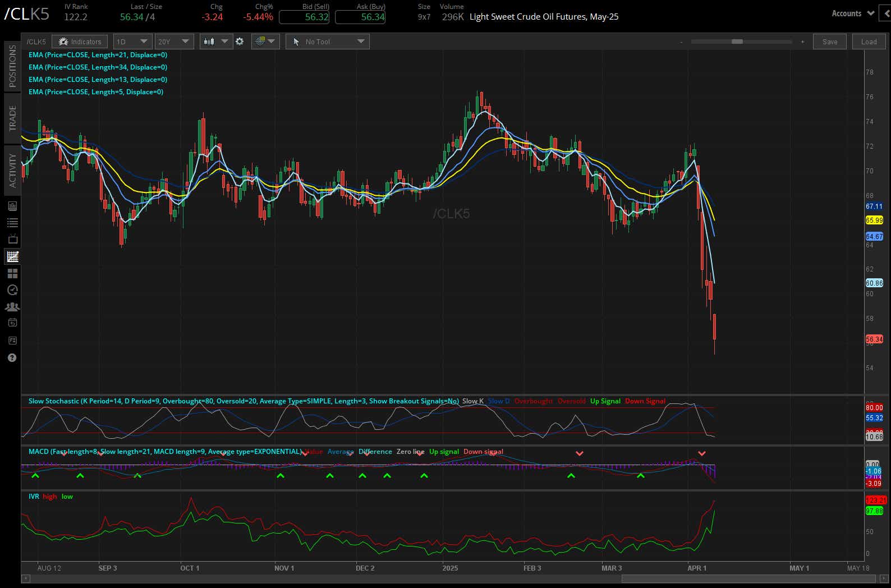This screenshot has width=891, height=588.
Task: Click Chg% value -5.44%
Action: tap(258, 17)
